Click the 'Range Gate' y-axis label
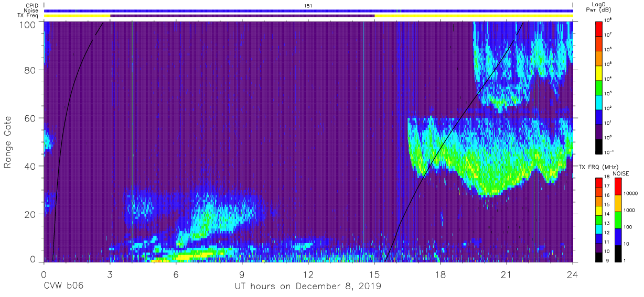This screenshot has width=644, height=297. tap(8, 141)
